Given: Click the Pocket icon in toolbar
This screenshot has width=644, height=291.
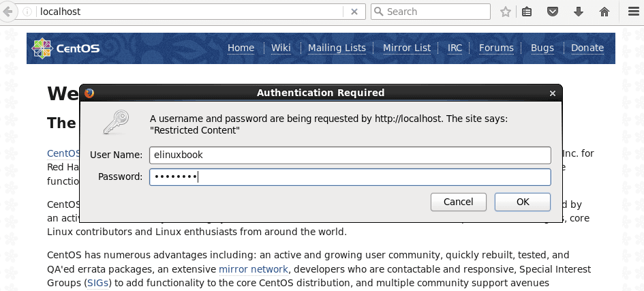Looking at the screenshot, I should coord(553,12).
